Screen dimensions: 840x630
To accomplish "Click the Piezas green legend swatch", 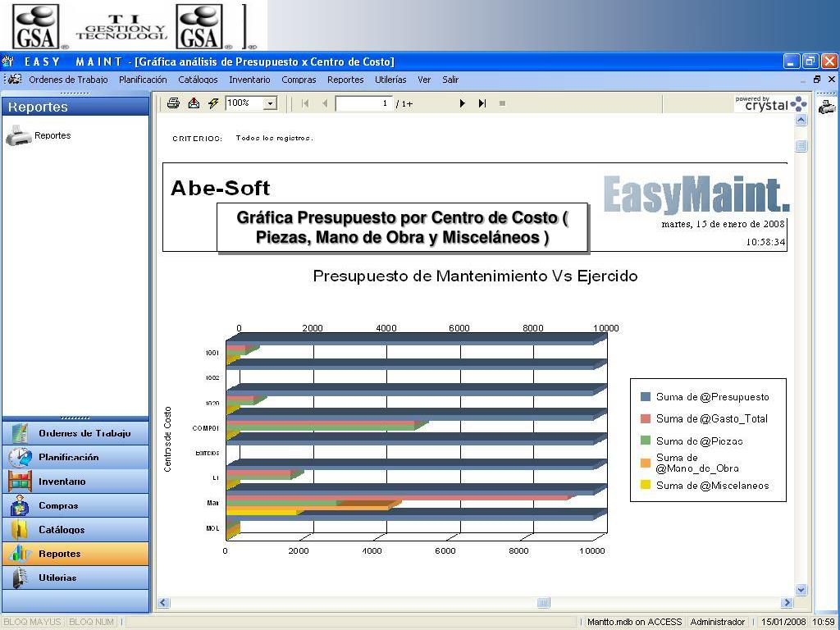I will 646,441.
